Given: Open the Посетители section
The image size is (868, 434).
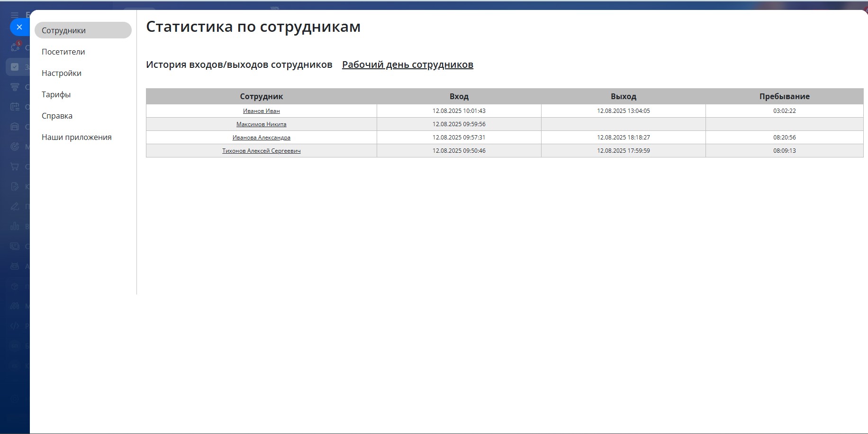Looking at the screenshot, I should click(x=63, y=52).
